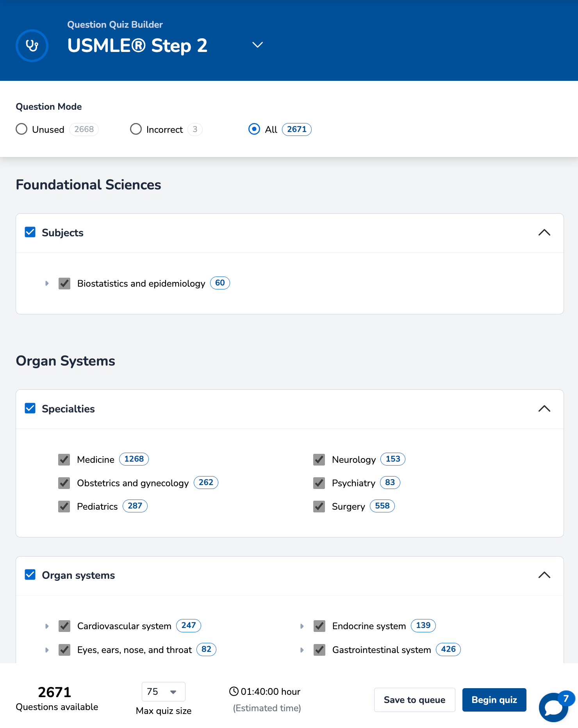Select the All question mode
Image resolution: width=578 pixels, height=728 pixels.
coord(254,129)
